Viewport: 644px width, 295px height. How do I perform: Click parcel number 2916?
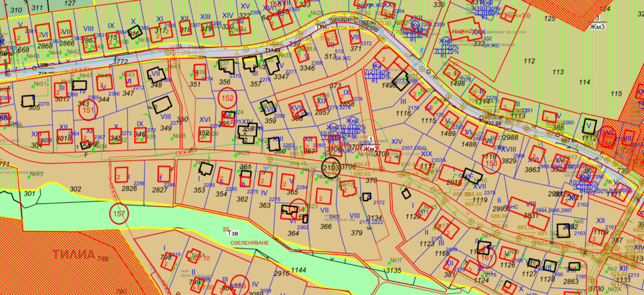tap(282, 273)
